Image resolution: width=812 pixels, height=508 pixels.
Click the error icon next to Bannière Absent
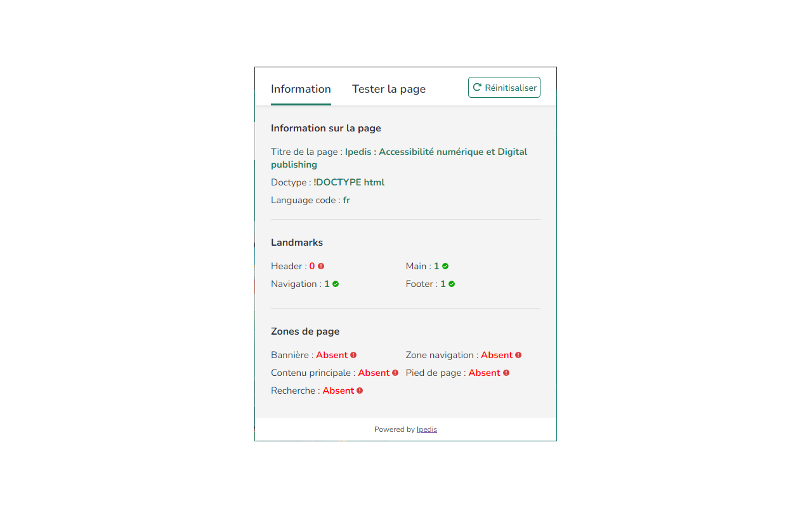pyautogui.click(x=353, y=355)
